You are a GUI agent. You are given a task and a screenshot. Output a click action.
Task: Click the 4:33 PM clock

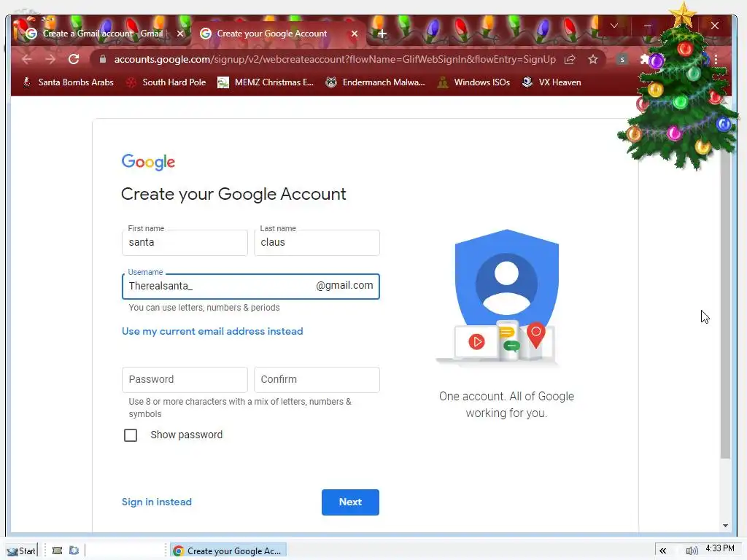(x=720, y=548)
